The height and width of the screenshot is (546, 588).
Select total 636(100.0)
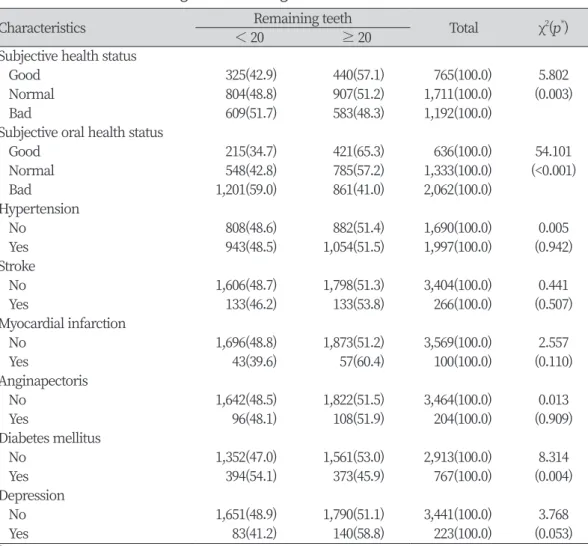click(463, 152)
